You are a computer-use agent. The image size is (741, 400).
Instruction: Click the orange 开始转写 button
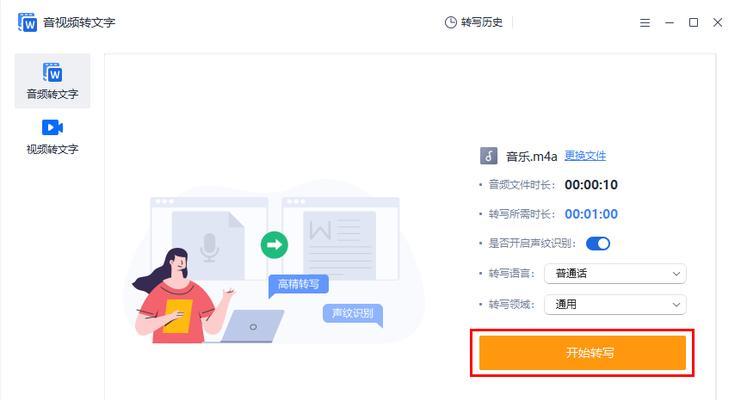click(x=582, y=353)
